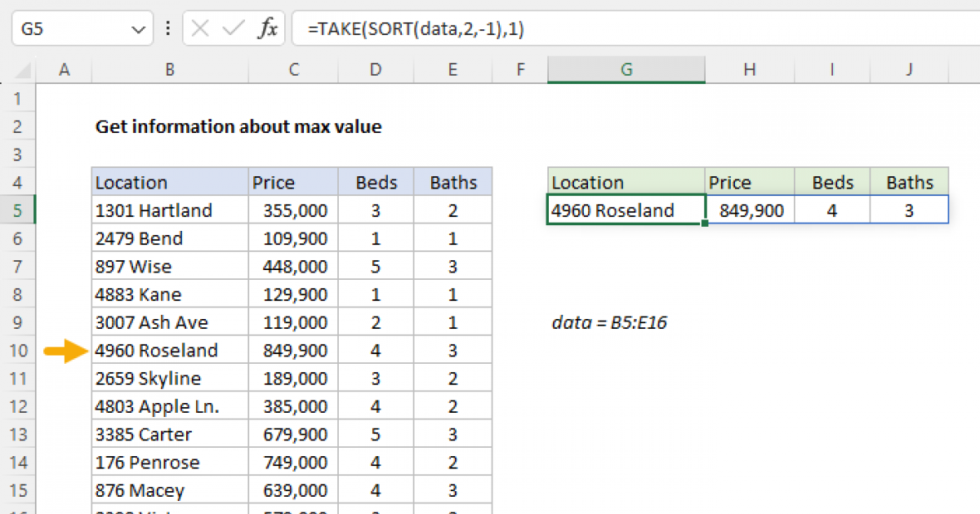Click price cell 119,000

[293, 322]
